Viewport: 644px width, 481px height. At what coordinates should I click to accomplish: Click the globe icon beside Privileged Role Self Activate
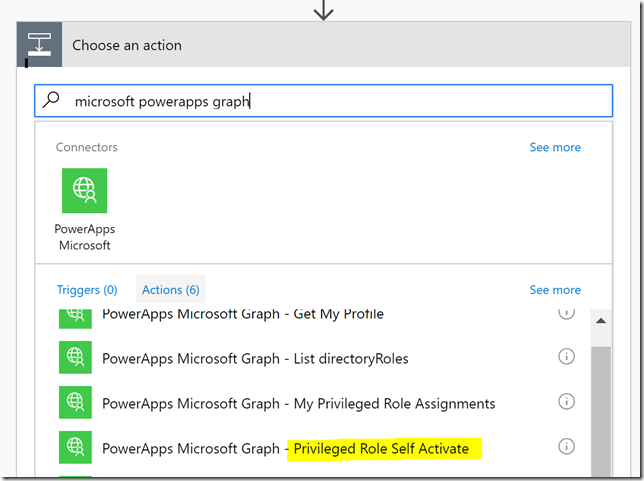click(x=75, y=447)
